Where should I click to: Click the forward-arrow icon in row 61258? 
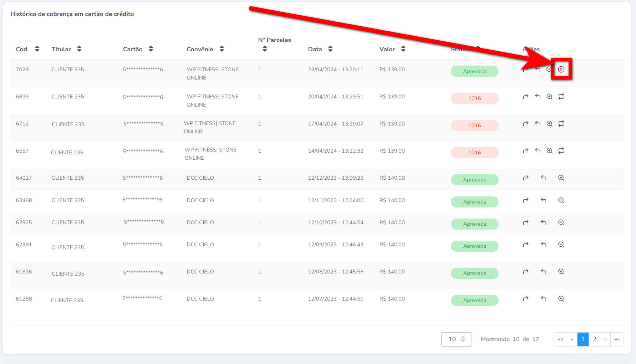pyautogui.click(x=525, y=299)
